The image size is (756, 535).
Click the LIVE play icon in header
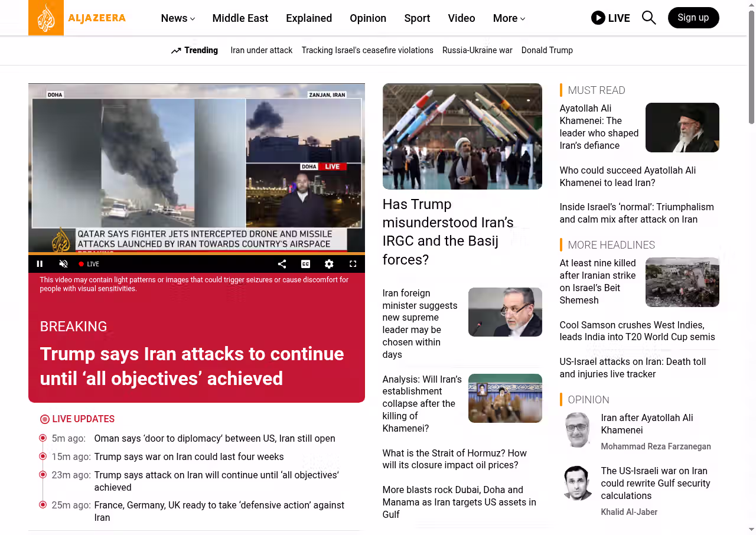[598, 18]
